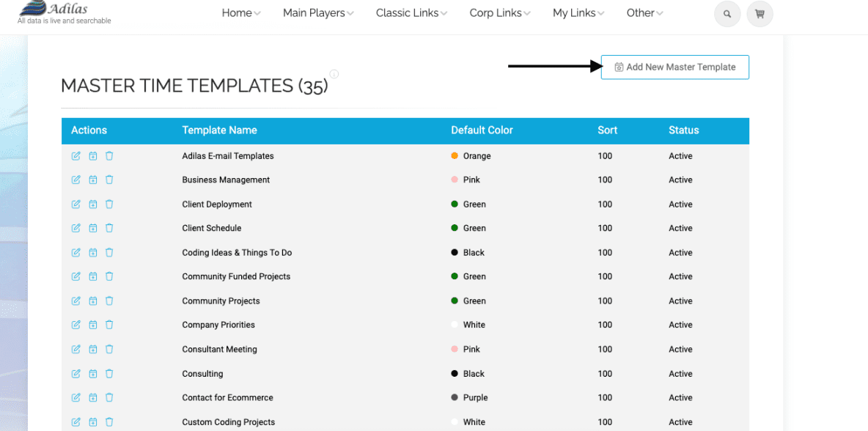Open calendar-add icon for Community Projects
Image resolution: width=868 pixels, height=431 pixels.
(93, 301)
